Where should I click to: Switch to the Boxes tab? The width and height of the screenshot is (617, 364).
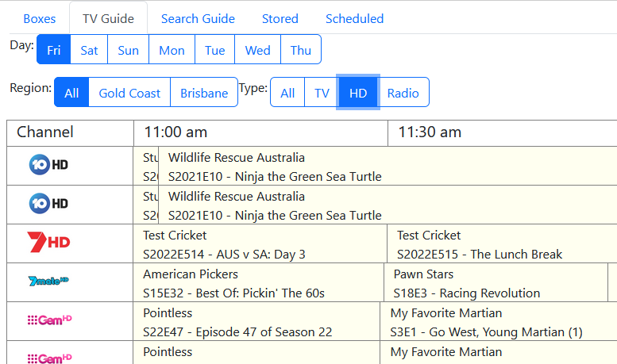coord(40,18)
